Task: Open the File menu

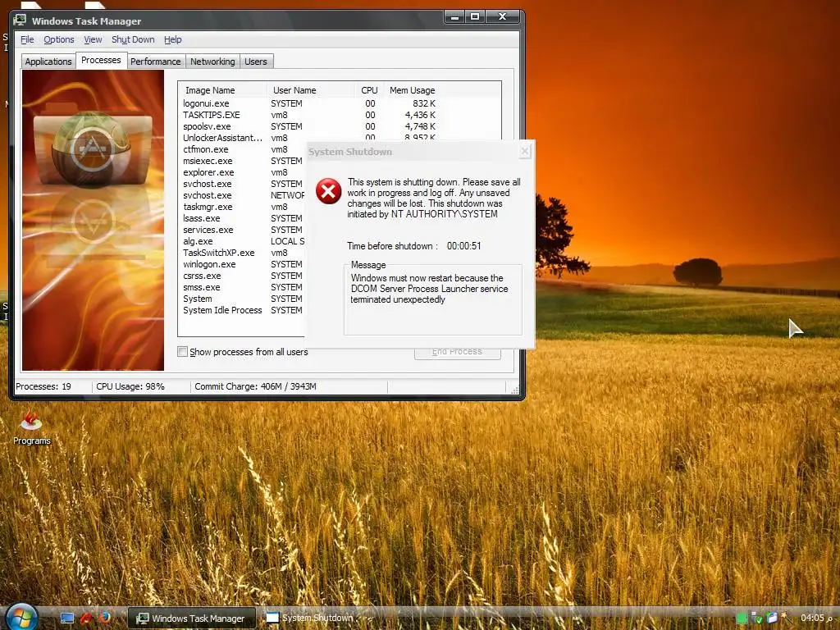Action: tap(27, 39)
